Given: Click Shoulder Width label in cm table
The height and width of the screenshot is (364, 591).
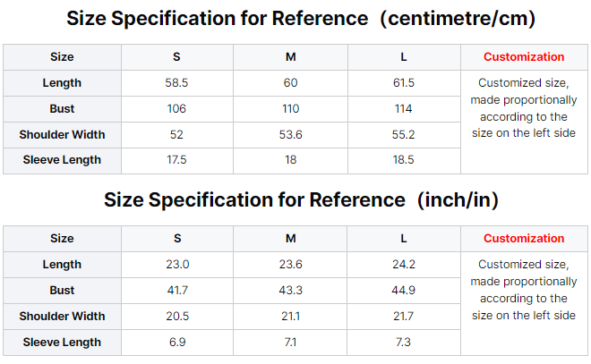Looking at the screenshot, I should 62,134.
